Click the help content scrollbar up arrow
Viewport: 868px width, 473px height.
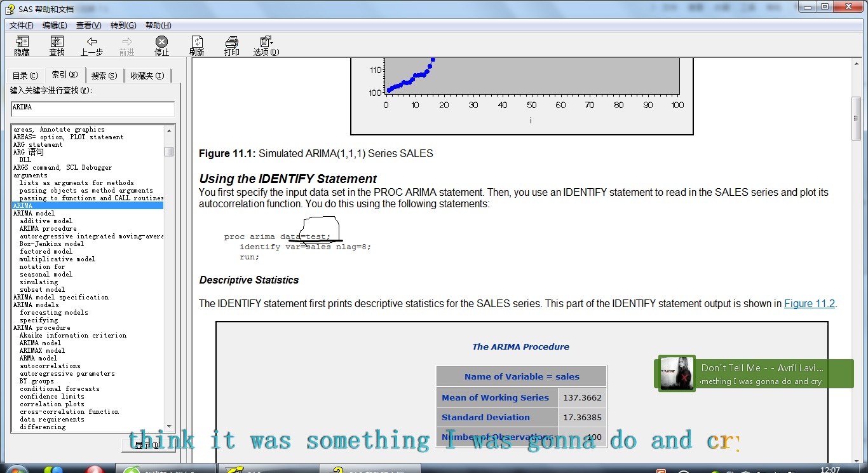click(x=857, y=64)
